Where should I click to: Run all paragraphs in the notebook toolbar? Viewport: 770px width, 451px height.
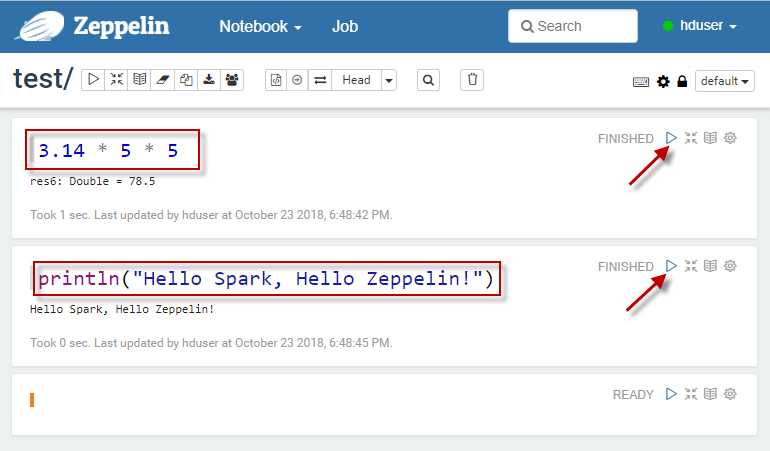point(93,80)
